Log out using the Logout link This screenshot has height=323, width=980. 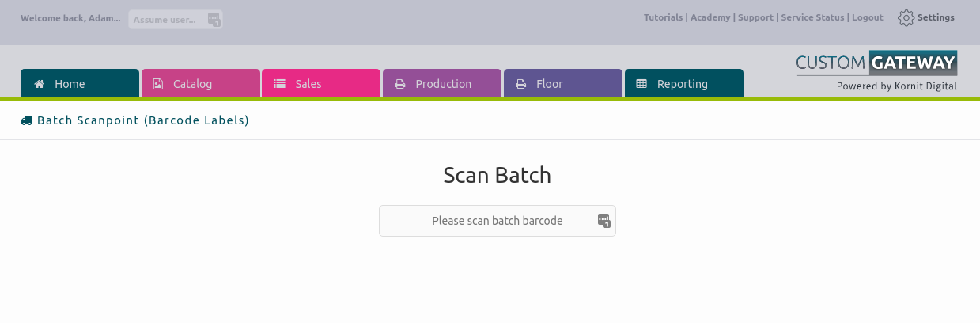point(868,17)
